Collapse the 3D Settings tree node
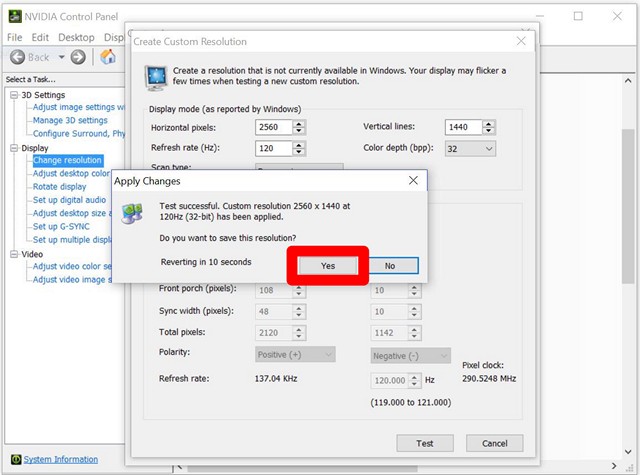The image size is (640, 475). point(14,95)
